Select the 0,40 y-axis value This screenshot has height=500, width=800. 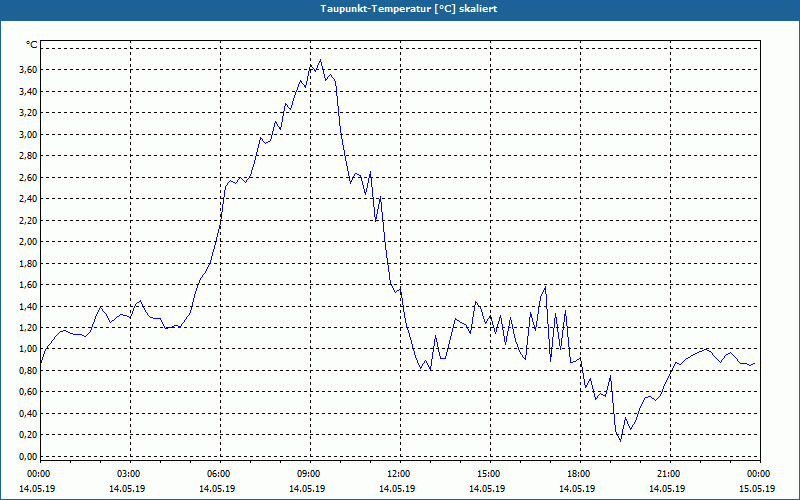pos(29,414)
